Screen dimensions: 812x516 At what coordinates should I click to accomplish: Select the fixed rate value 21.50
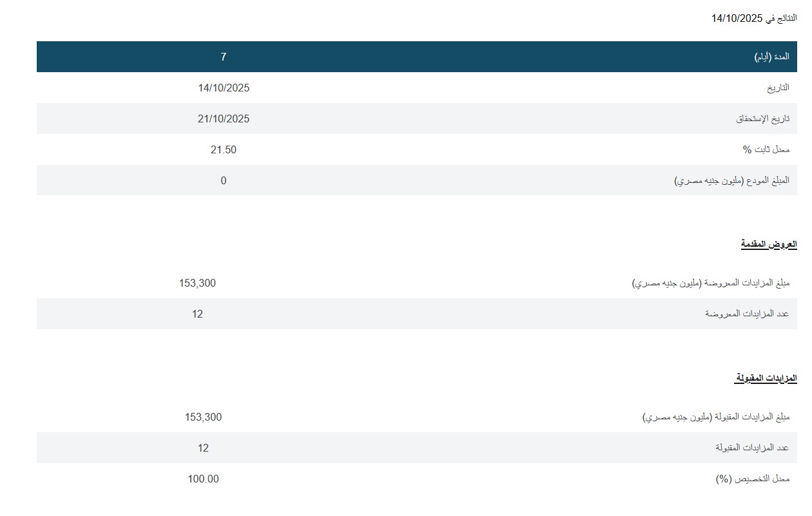223,149
